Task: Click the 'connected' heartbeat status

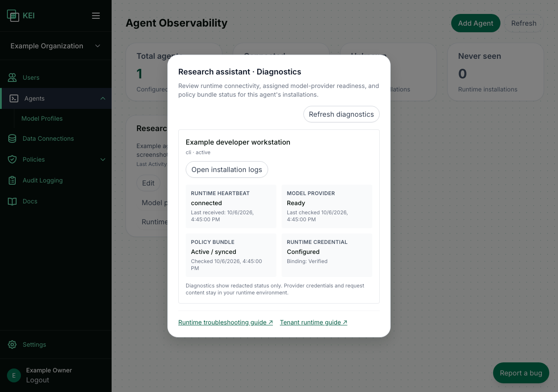Action: pos(206,203)
